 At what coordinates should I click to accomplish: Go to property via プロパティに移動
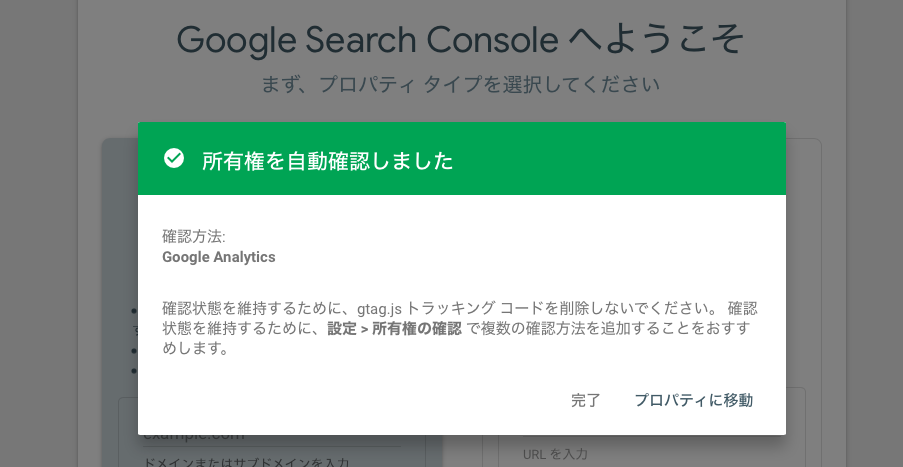pos(693,400)
